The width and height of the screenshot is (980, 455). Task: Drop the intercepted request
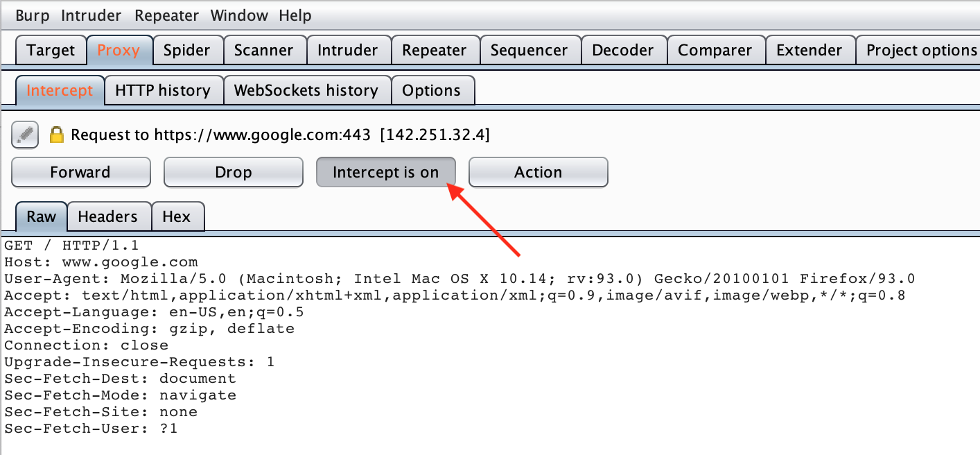(x=233, y=171)
